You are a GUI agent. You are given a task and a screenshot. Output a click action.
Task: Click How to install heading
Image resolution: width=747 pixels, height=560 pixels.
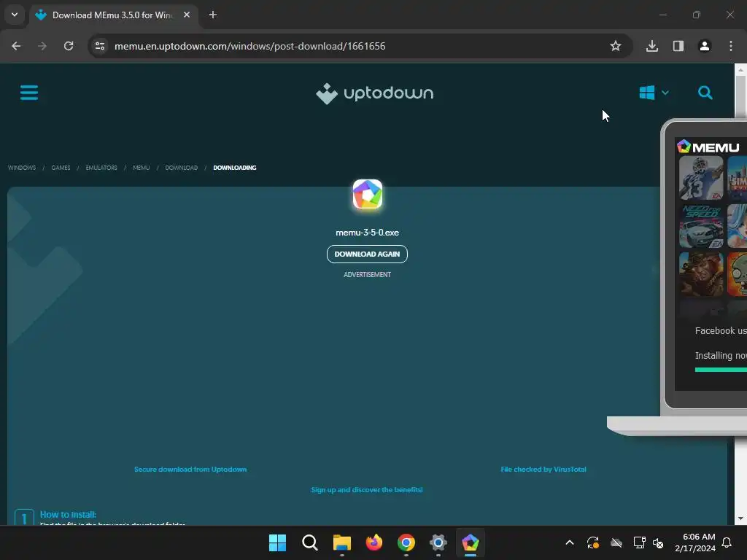[68, 514]
